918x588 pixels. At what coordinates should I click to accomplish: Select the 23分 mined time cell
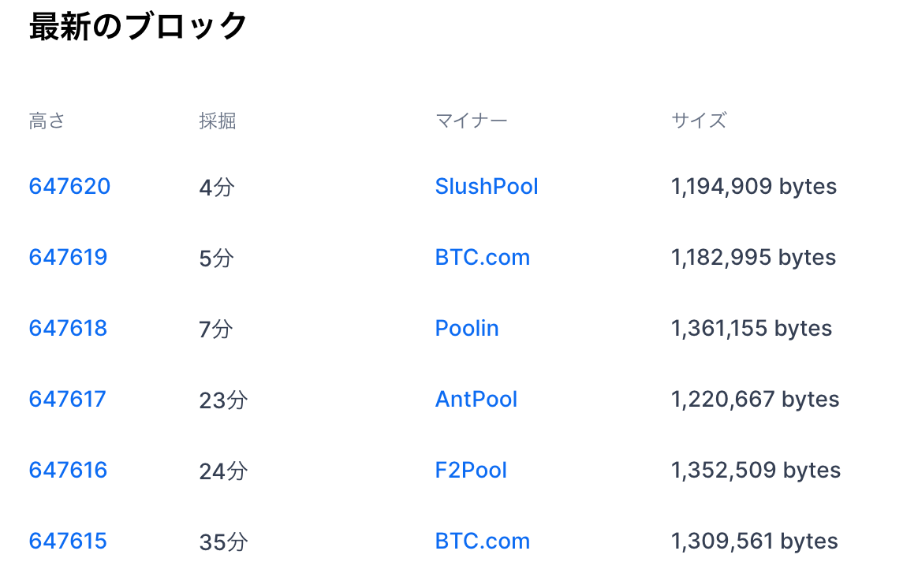coord(223,400)
